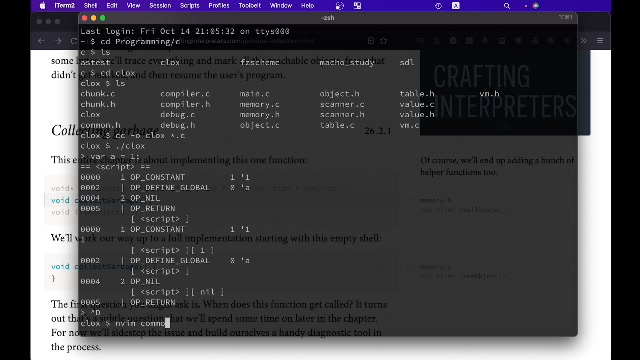This screenshot has width=640, height=360.
Task: Click the 'Last login' line in terminal
Action: click(185, 31)
